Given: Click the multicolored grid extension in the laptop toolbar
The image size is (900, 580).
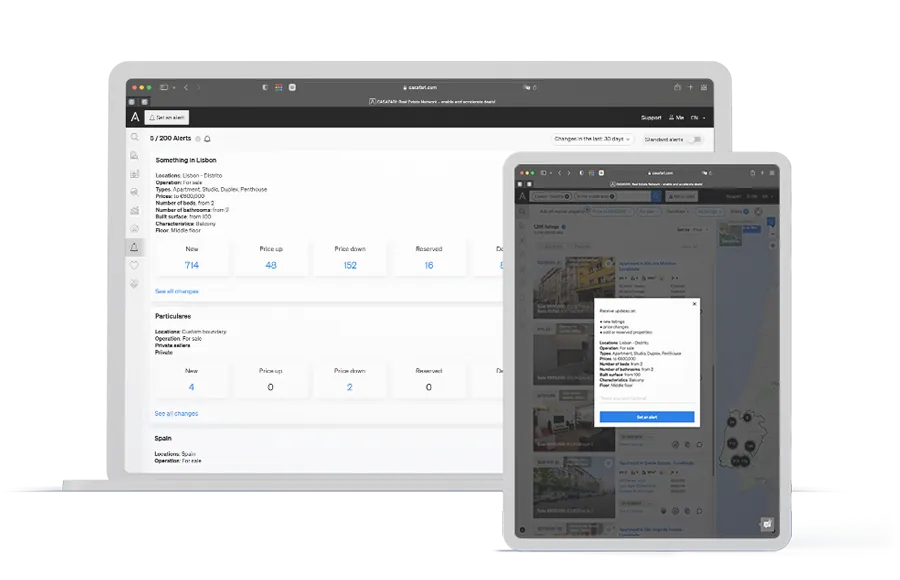Looking at the screenshot, I should pyautogui.click(x=278, y=87).
